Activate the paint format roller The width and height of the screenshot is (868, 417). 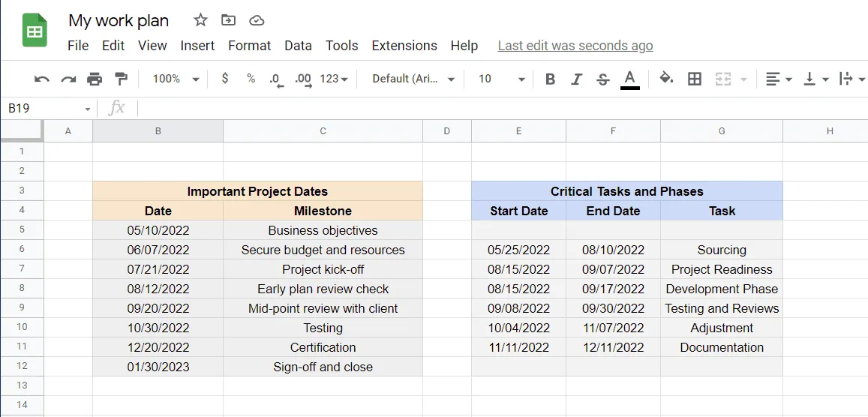tap(121, 79)
